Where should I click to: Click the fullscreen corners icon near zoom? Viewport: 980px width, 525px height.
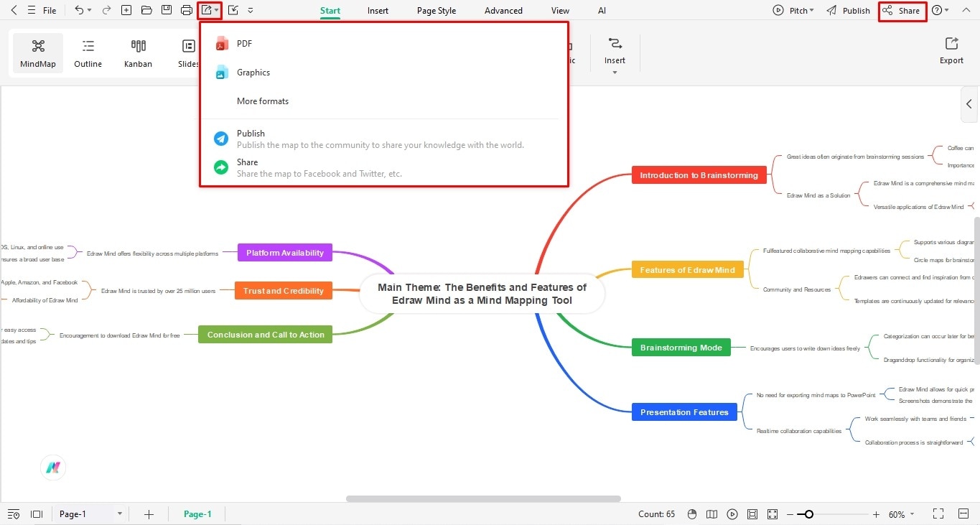point(773,514)
